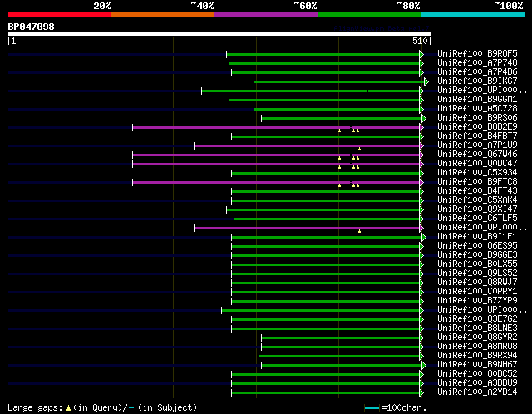Viewport: 532px width, 414px height.
Task: Click the arrowhead ending the C5X934 alignment
Action: pyautogui.click(x=421, y=174)
